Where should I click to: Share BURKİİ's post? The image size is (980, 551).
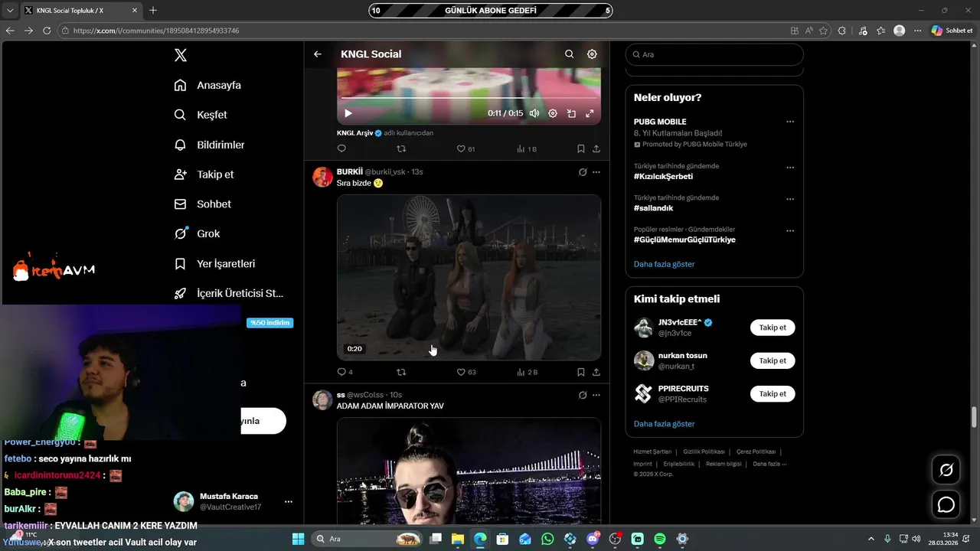[596, 372]
